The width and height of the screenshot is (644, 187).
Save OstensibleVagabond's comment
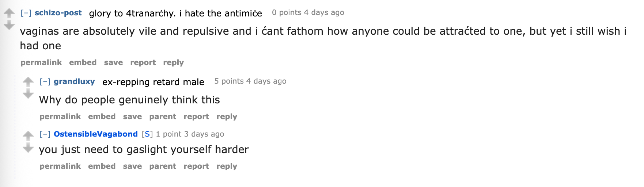(132, 166)
